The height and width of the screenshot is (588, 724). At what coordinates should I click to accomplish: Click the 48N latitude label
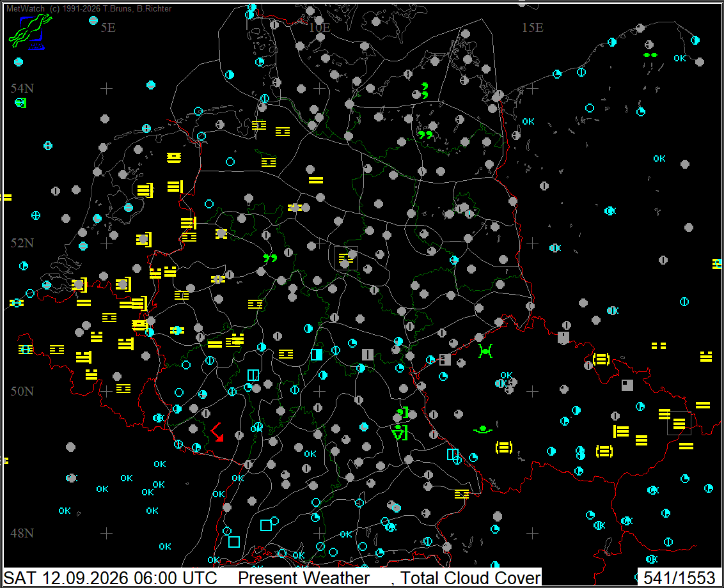tap(22, 533)
